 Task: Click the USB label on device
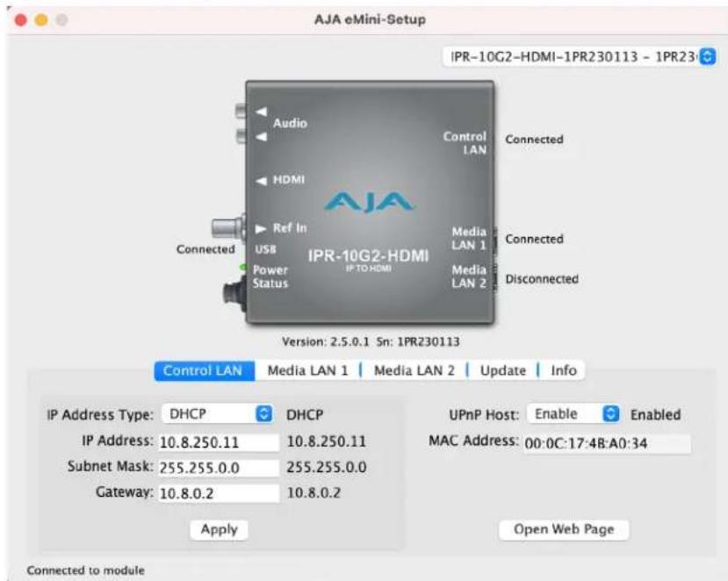tap(265, 249)
